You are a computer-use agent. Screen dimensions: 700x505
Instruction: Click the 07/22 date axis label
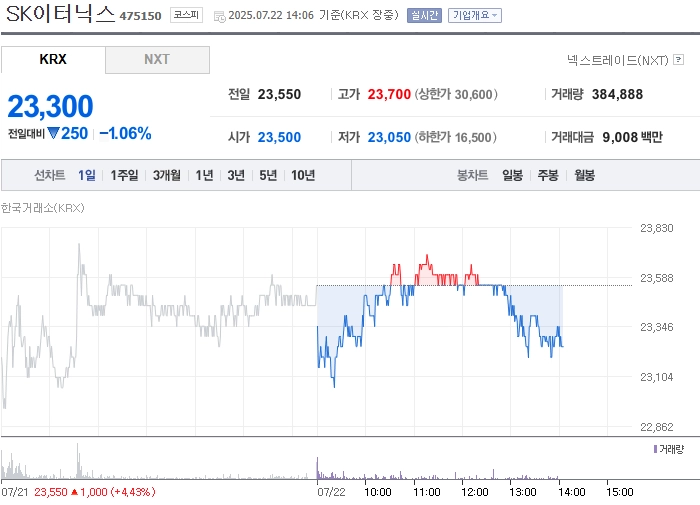[331, 492]
